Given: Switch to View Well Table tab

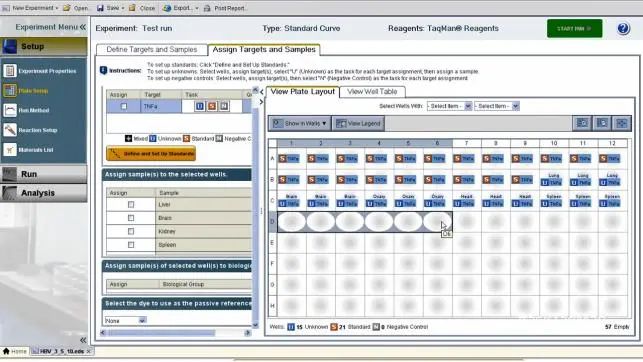Looking at the screenshot, I should point(372,92).
